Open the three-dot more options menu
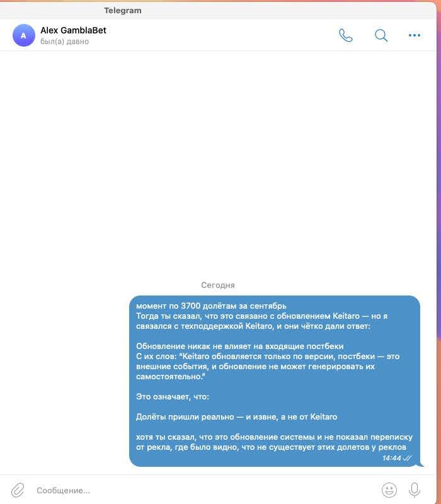Screen dimensions: 441x504 (415, 35)
